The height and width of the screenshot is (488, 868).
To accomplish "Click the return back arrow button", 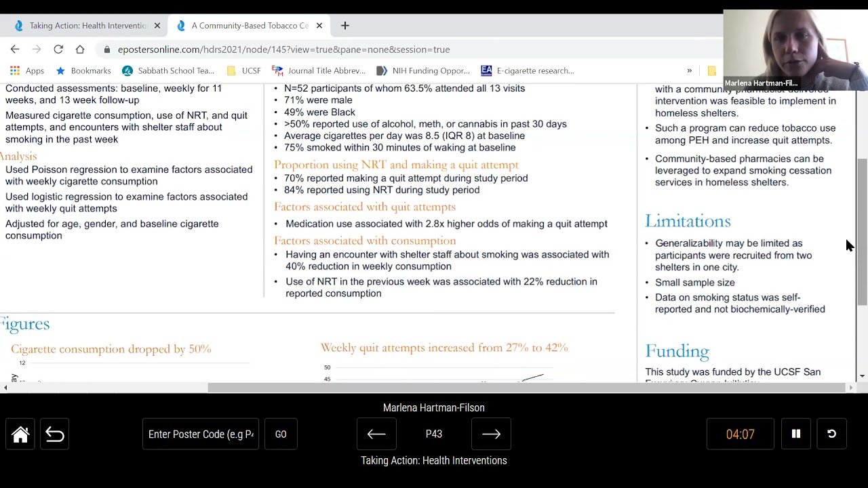I will pos(55,434).
